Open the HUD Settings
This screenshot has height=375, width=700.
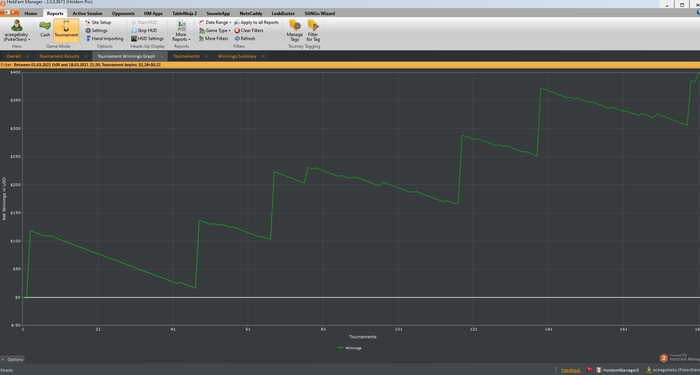pyautogui.click(x=147, y=38)
